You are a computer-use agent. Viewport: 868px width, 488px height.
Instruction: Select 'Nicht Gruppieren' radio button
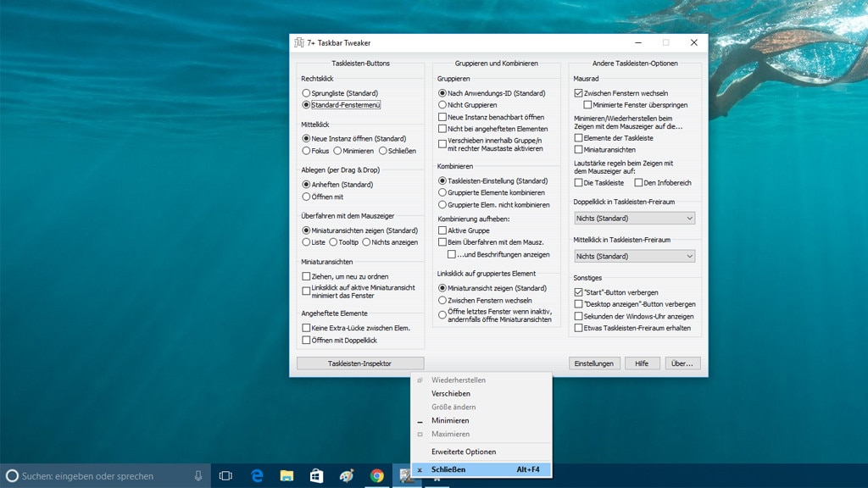442,105
